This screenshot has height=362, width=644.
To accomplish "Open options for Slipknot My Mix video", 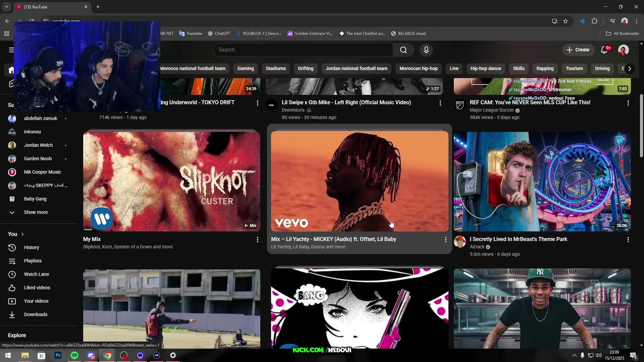I will click(x=258, y=240).
